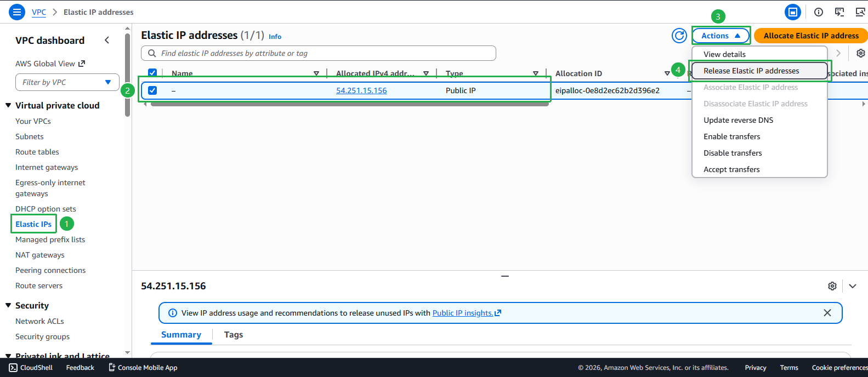
Task: Collapse the PrivateLink and Lattice section
Action: [x=8, y=356]
